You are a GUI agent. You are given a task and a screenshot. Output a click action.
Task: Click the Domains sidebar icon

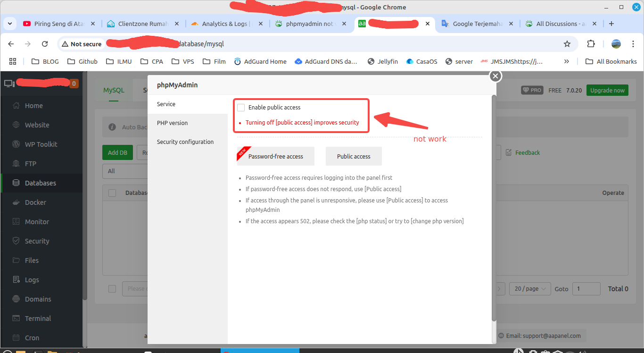[17, 299]
